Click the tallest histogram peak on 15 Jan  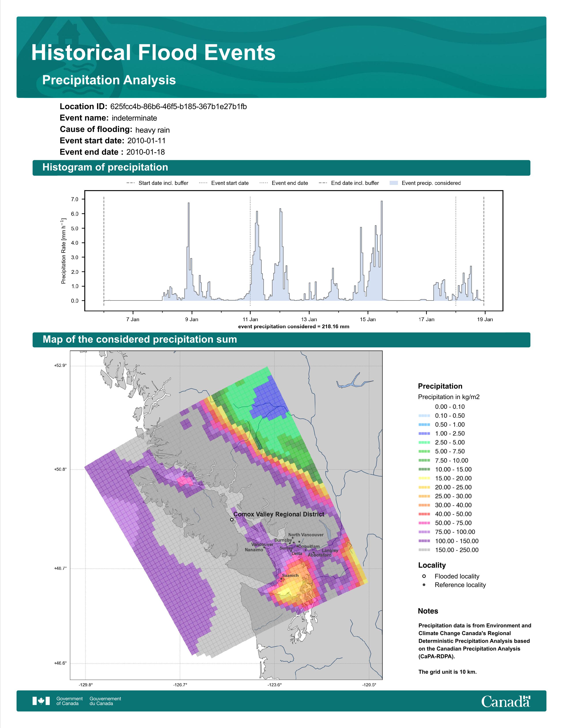382,251
